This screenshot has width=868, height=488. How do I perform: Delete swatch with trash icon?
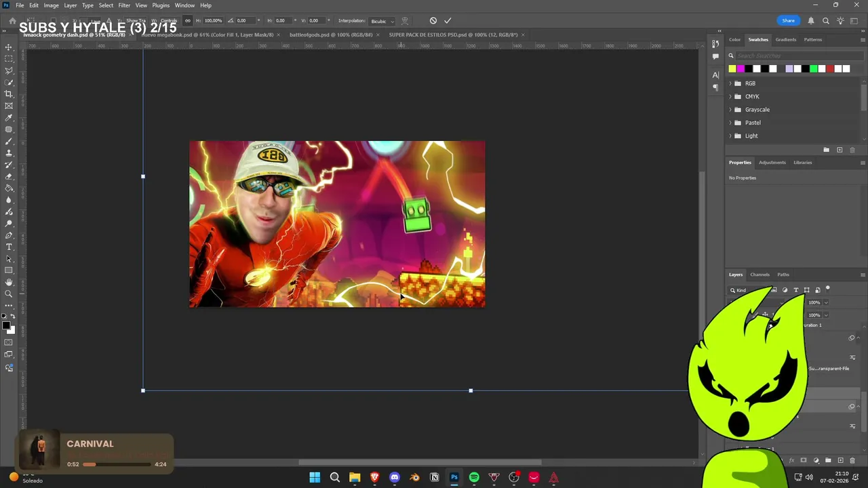coord(852,150)
